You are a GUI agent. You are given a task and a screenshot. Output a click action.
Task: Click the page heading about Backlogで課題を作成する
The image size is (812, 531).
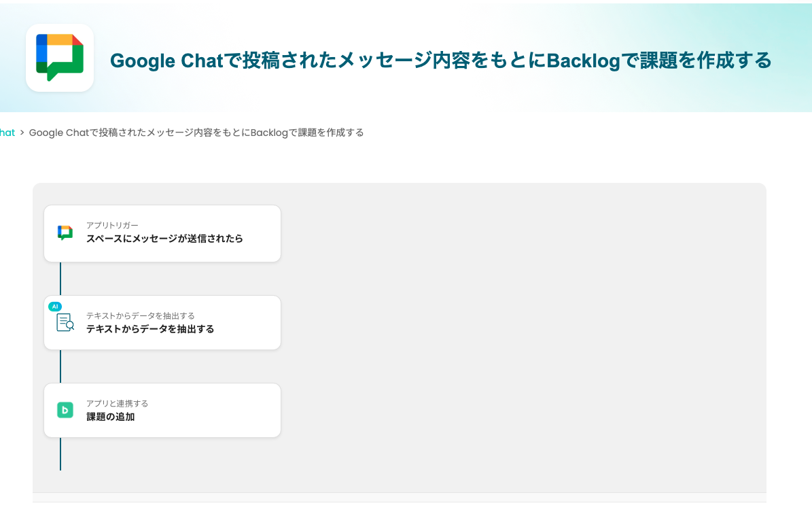[x=440, y=61]
